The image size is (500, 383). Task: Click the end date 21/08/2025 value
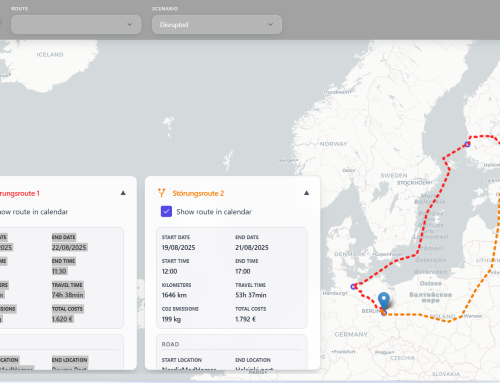pos(252,247)
